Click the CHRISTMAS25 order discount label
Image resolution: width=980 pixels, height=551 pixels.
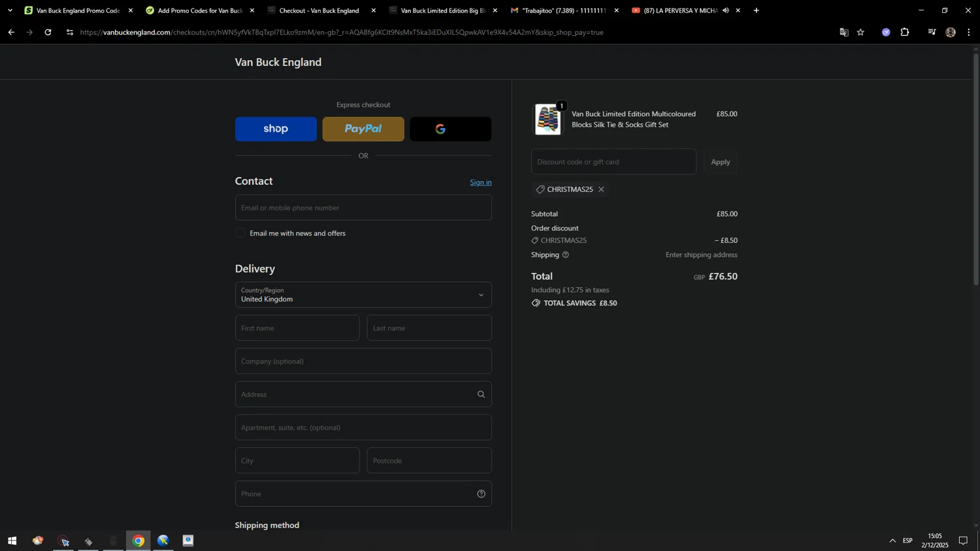(563, 240)
